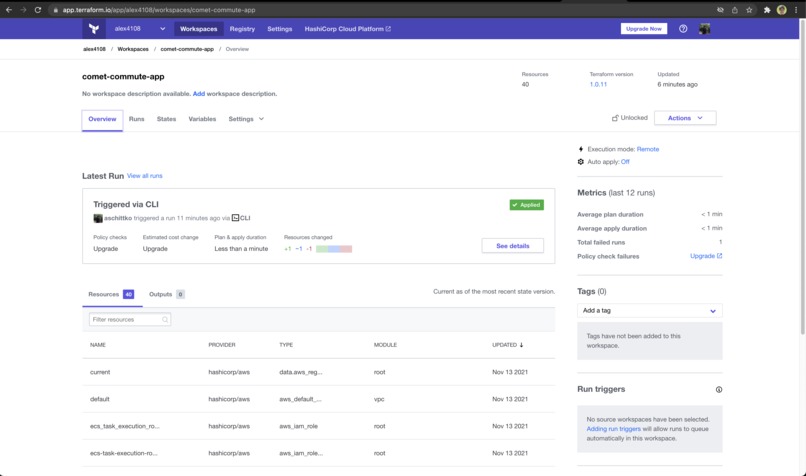Click the 'ecs_task_execution_ro...' resource name

click(124, 426)
